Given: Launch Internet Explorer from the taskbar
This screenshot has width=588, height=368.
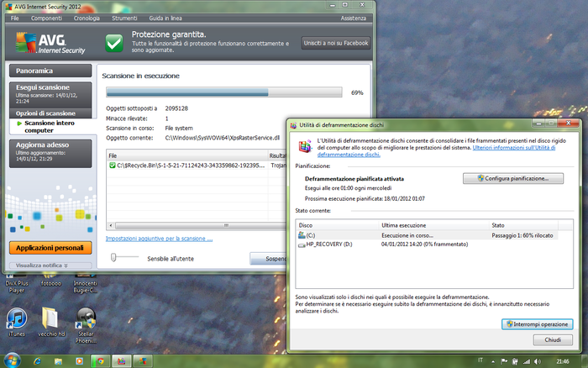Looking at the screenshot, I should (x=37, y=361).
